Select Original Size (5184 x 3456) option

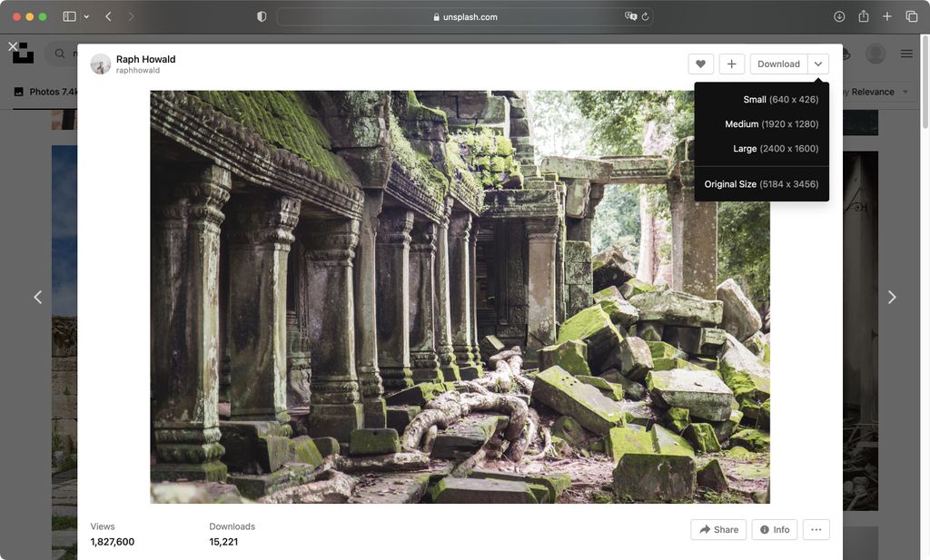(x=762, y=183)
